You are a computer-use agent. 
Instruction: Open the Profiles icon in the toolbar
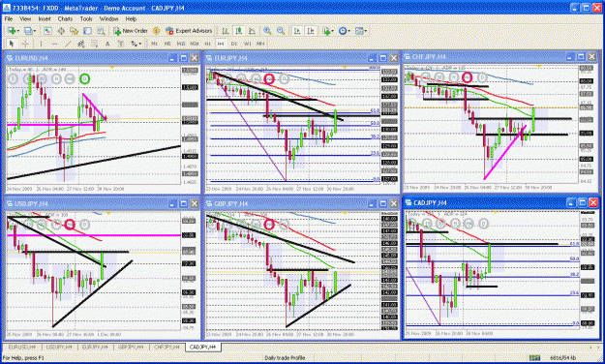click(28, 31)
